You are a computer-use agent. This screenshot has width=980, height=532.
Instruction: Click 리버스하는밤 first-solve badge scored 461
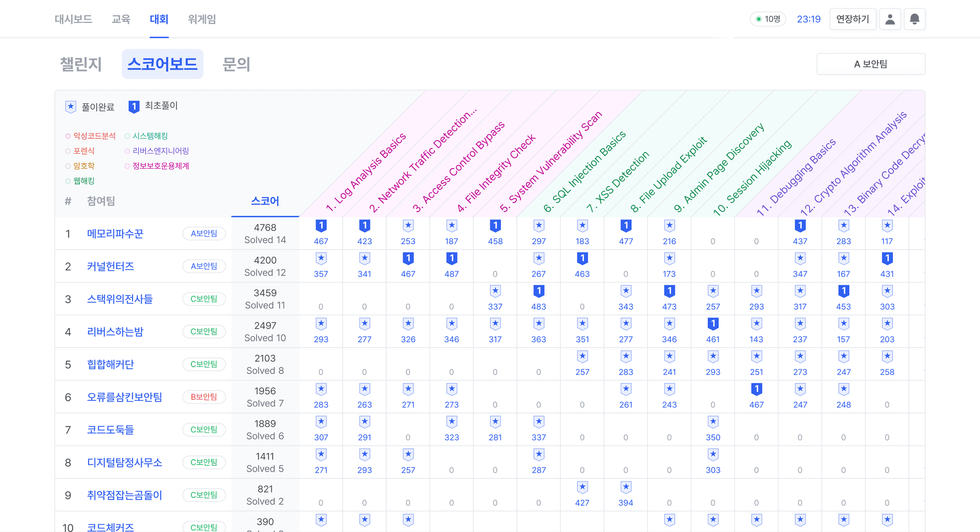click(x=713, y=324)
